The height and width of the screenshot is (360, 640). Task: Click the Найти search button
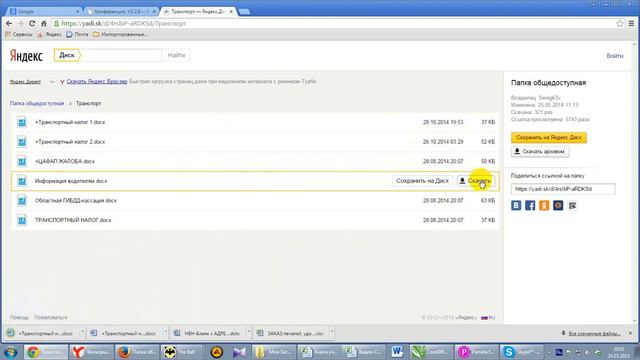click(x=176, y=55)
